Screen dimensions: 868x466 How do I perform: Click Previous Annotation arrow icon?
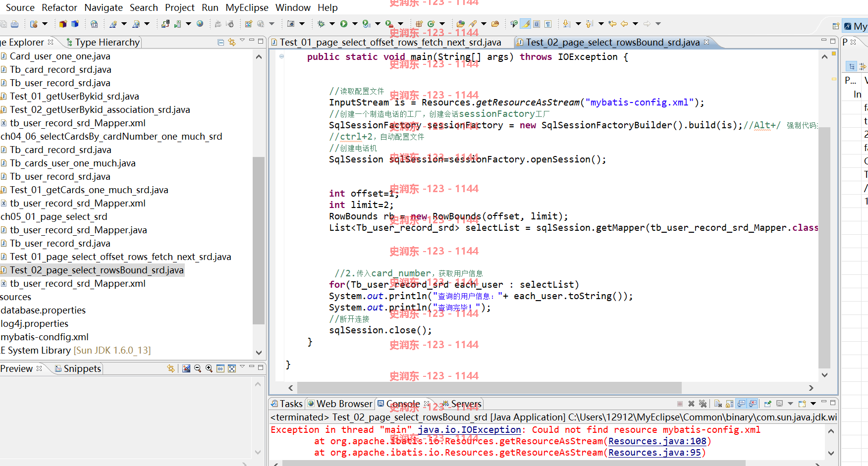(589, 24)
